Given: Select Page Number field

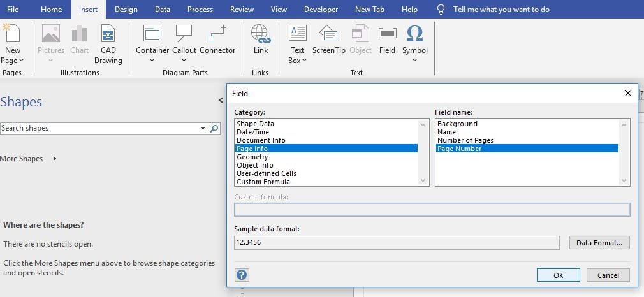Looking at the screenshot, I should (x=527, y=148).
